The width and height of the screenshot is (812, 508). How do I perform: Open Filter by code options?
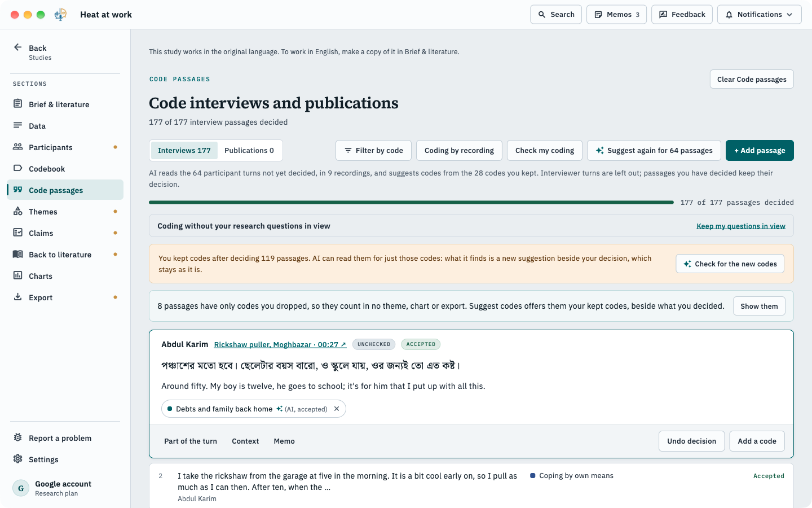pos(373,150)
